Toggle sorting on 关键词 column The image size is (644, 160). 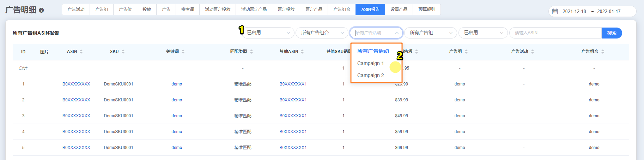pos(183,52)
